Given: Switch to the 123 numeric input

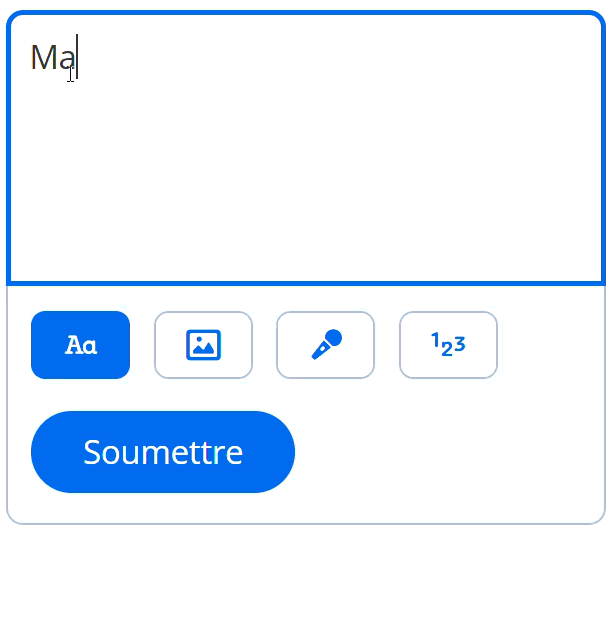Looking at the screenshot, I should 448,345.
